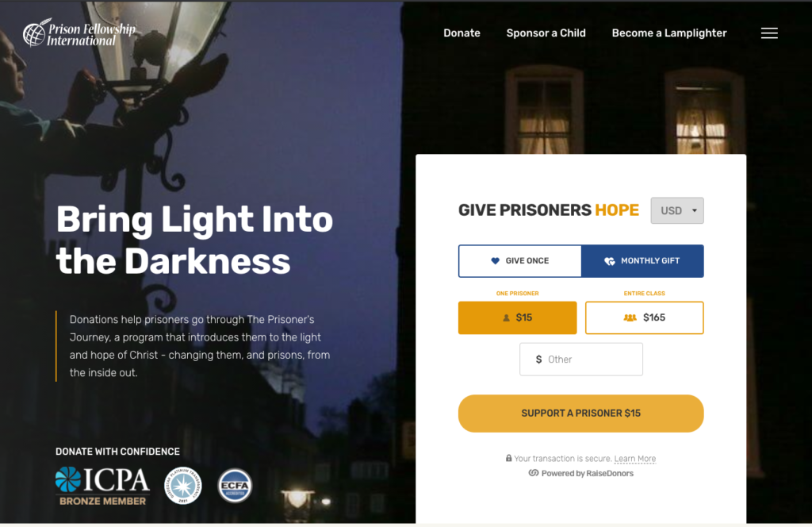Focus the Other amount input field

coord(581,359)
